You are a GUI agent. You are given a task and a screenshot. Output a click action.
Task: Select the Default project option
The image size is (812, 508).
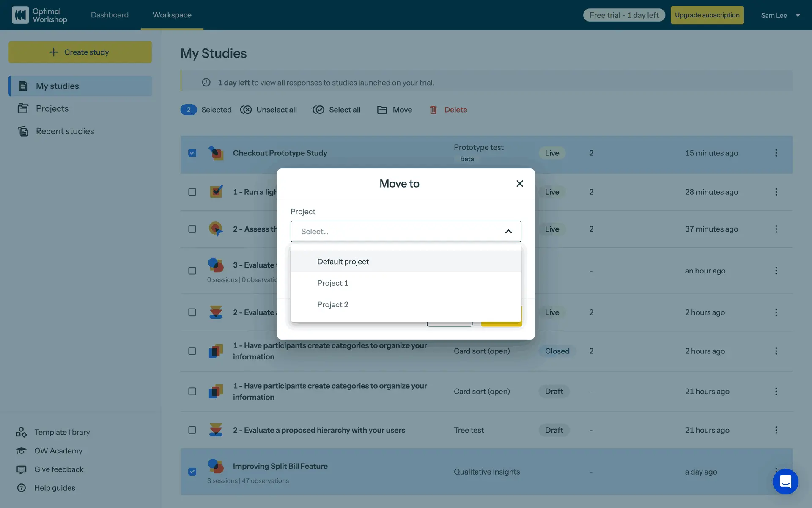[x=343, y=262]
